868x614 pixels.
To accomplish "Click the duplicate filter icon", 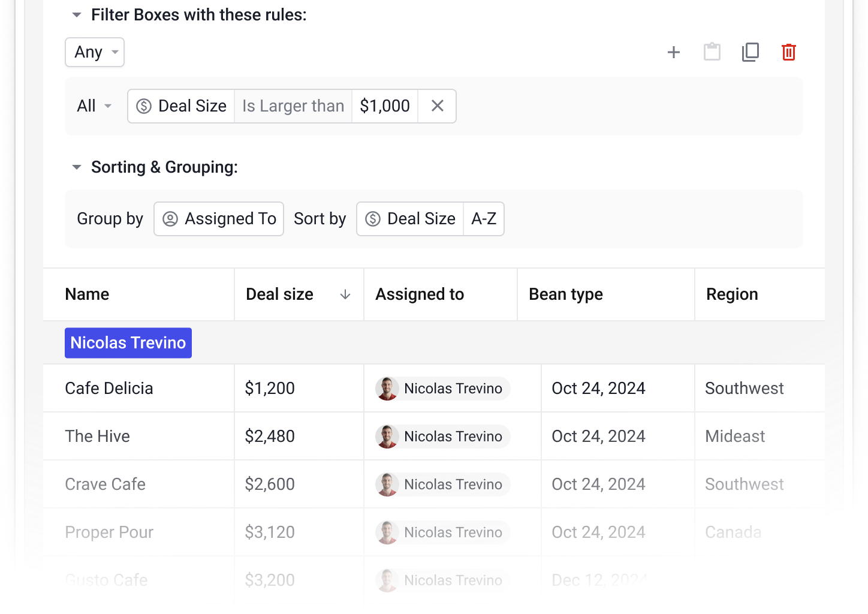I will (x=751, y=52).
